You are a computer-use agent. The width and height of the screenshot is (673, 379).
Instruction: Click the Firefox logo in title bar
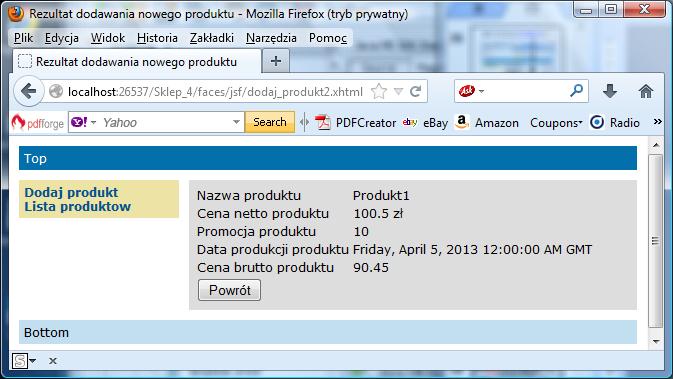click(x=16, y=13)
